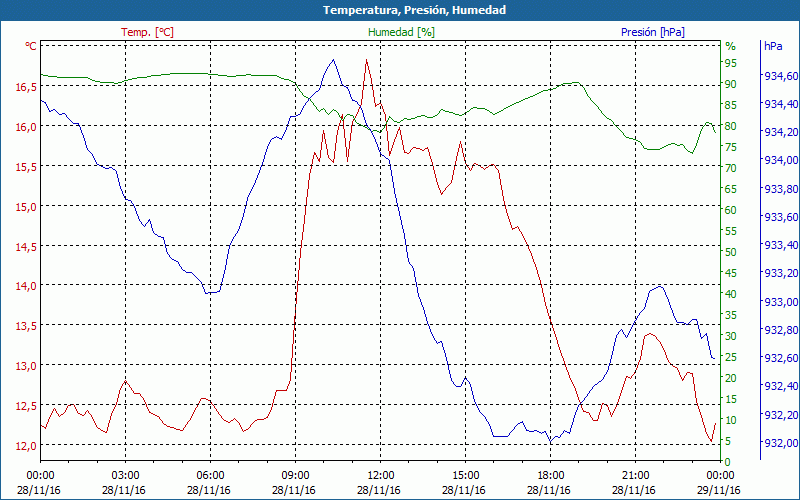Click the 18:00 time axis label

pos(551,477)
